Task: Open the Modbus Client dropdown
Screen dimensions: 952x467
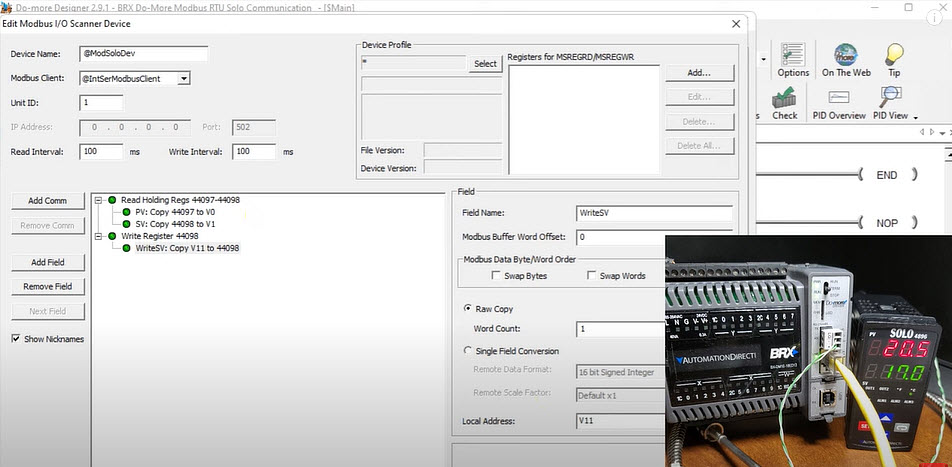Action: 183,78
